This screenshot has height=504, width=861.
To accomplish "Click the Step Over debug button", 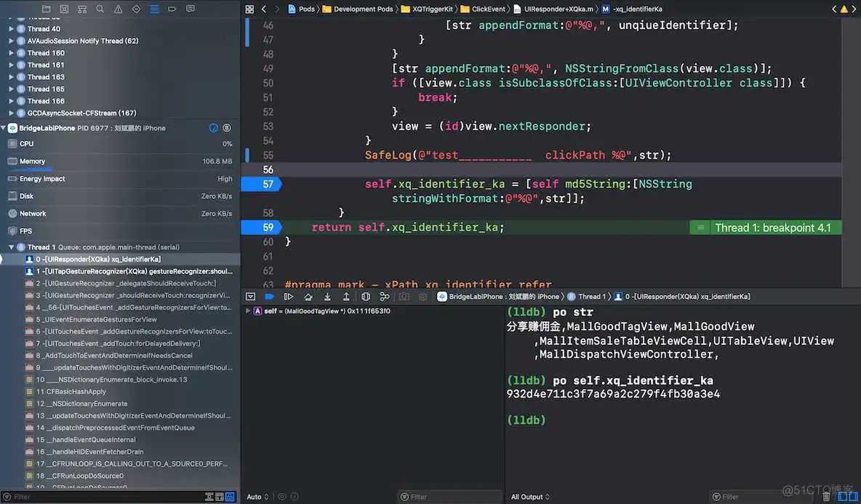I will pos(308,297).
